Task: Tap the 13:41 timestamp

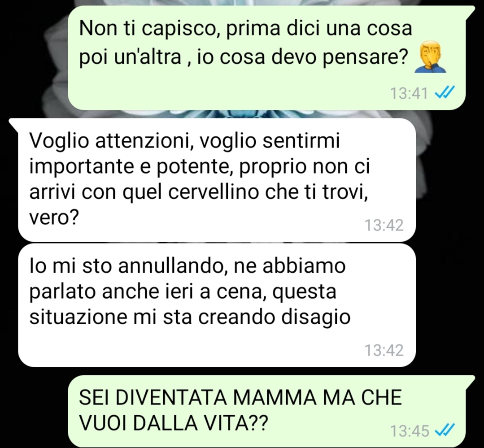Action: (x=409, y=93)
